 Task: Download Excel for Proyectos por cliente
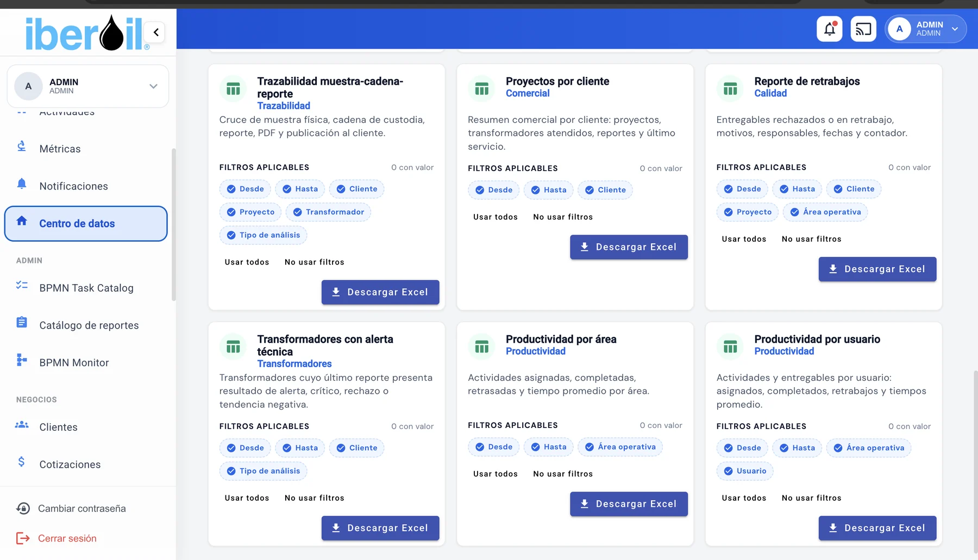629,247
